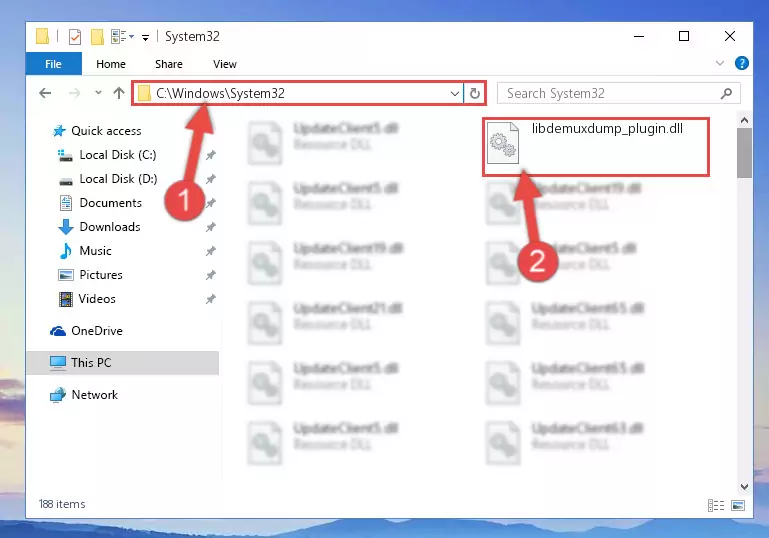Switch to the Home ribbon tab
The height and width of the screenshot is (538, 769).
111,64
